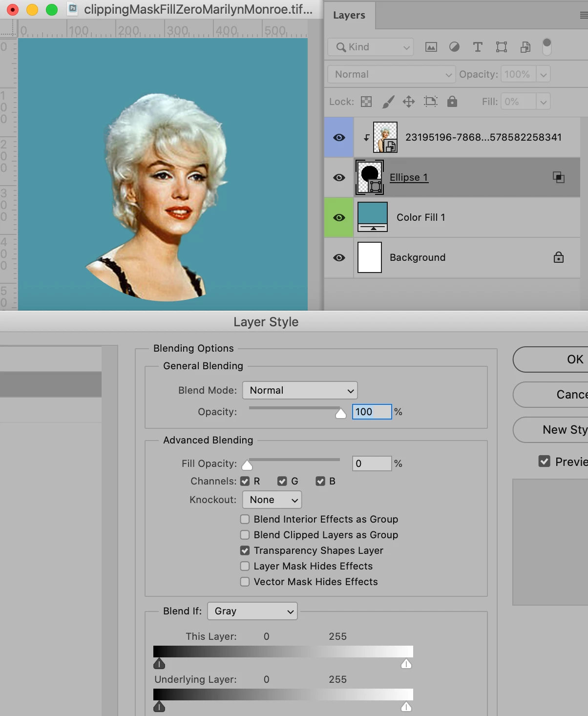Click right white slider of Underlying Layer
Image resolution: width=588 pixels, height=716 pixels.
click(x=406, y=707)
